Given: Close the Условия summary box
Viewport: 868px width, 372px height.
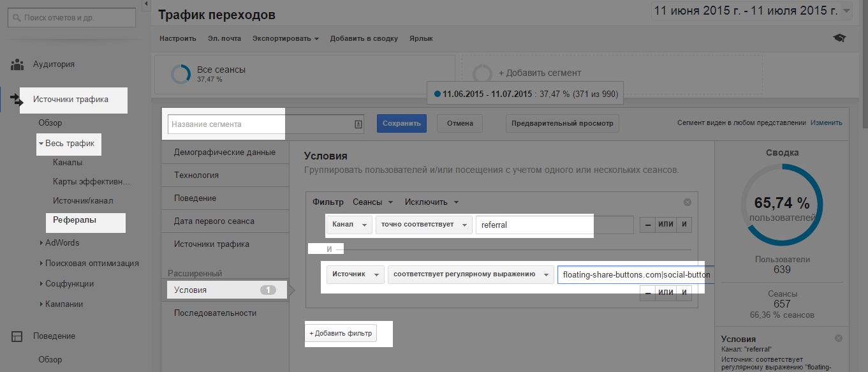Looking at the screenshot, I should coord(838,338).
